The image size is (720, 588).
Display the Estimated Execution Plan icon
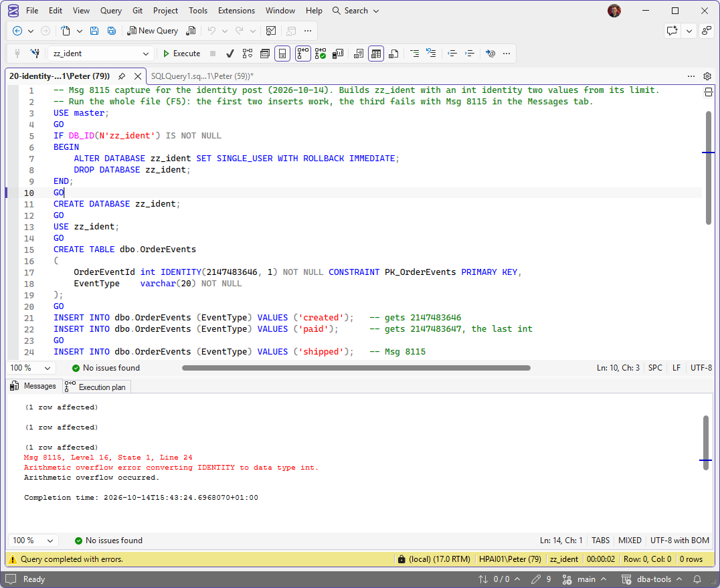248,54
